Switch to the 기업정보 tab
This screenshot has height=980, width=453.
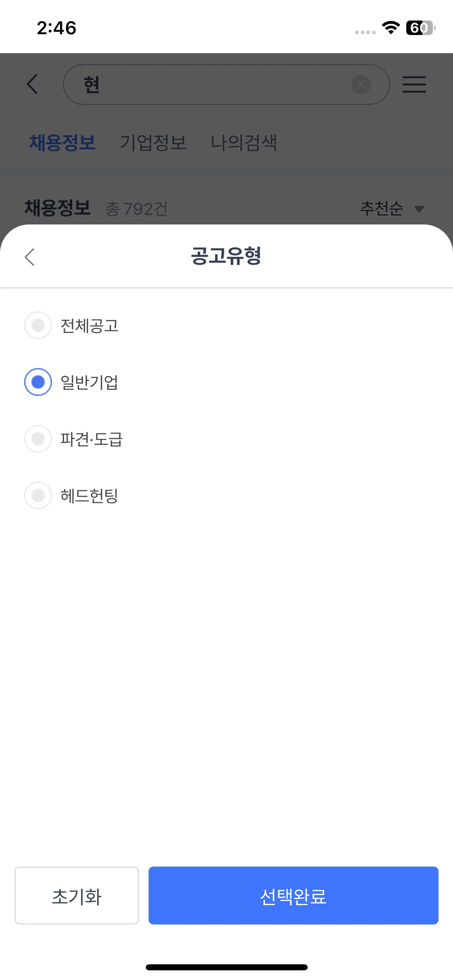pyautogui.click(x=153, y=143)
